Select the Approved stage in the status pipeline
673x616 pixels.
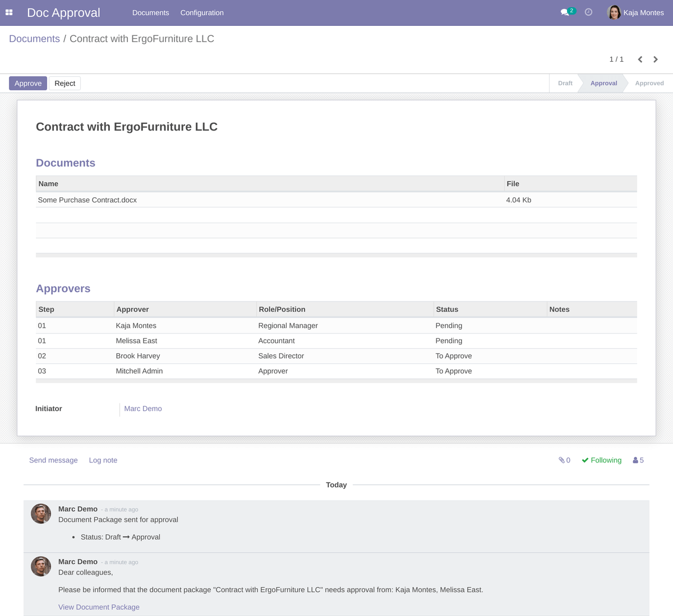tap(649, 83)
